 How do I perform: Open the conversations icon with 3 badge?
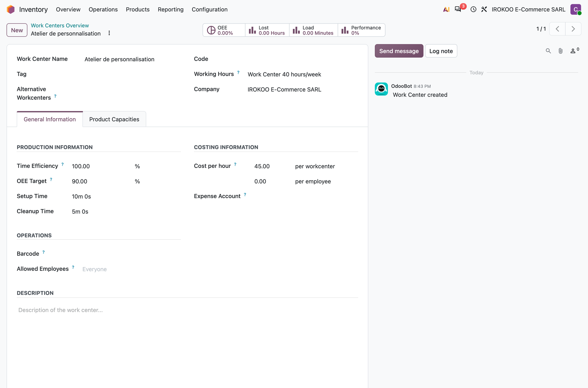[x=458, y=9]
